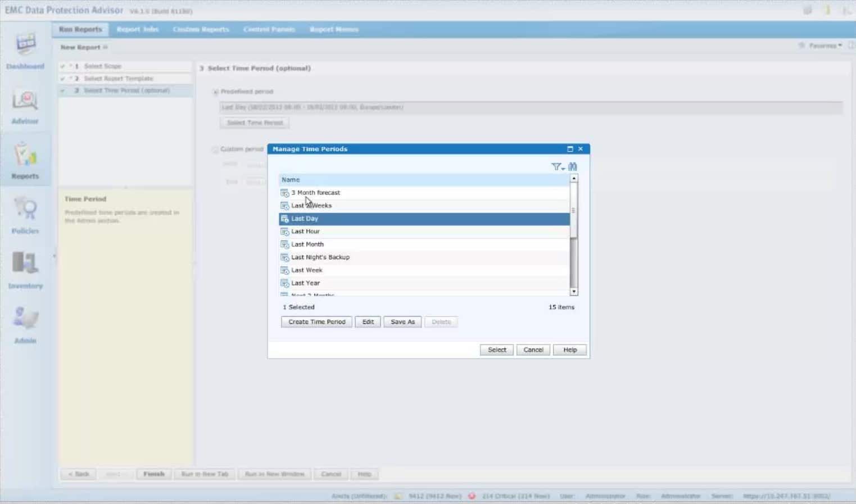This screenshot has height=504, width=856.
Task: Select the Last 2 Weeks row
Action: click(424, 206)
